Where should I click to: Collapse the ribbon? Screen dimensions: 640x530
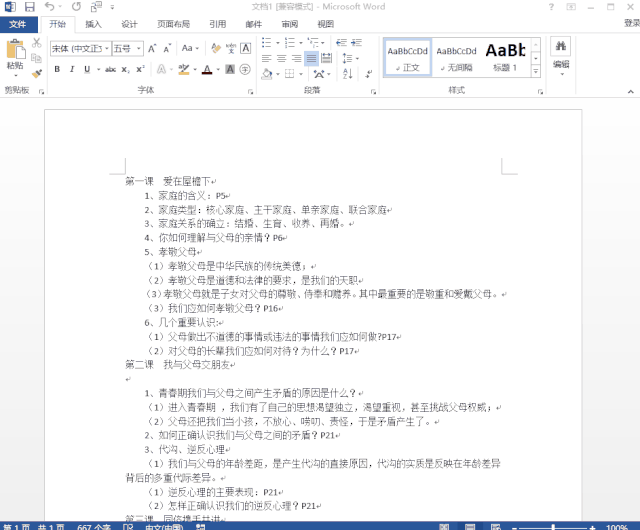631,92
